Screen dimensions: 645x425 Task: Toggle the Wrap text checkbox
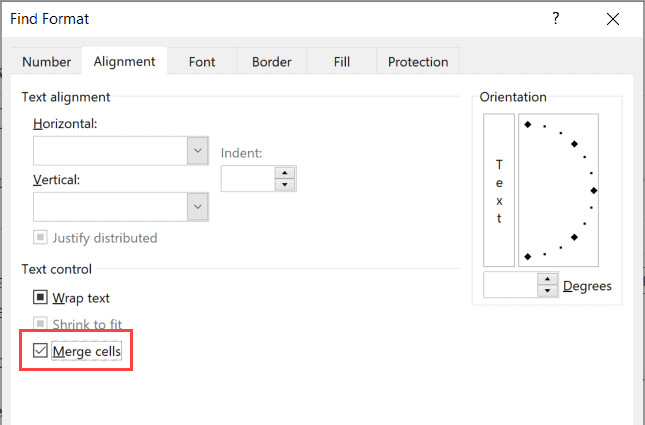click(x=41, y=298)
